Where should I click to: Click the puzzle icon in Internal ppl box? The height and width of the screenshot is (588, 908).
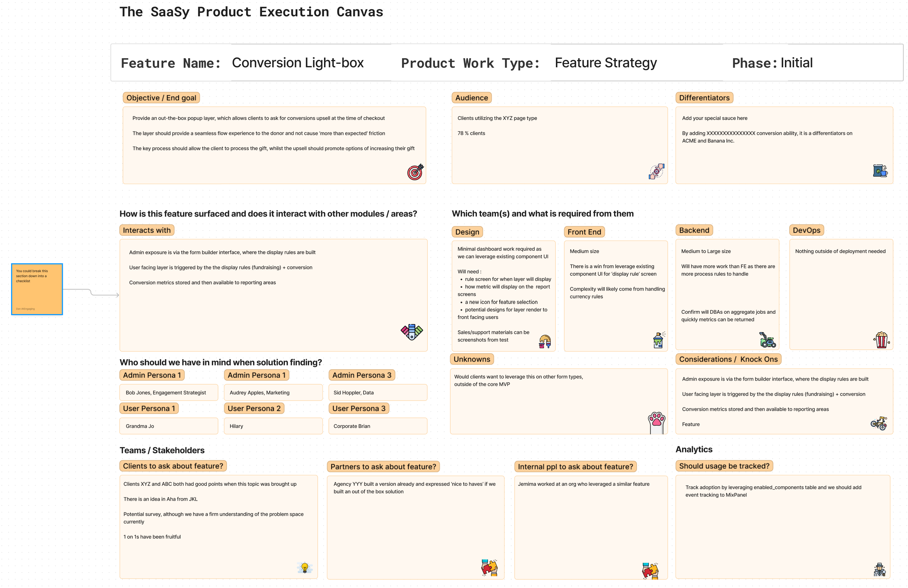650,570
